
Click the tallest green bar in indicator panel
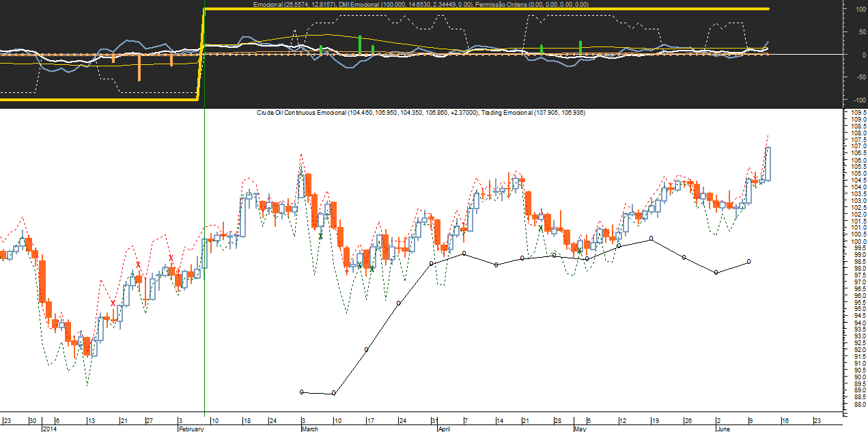[360, 45]
